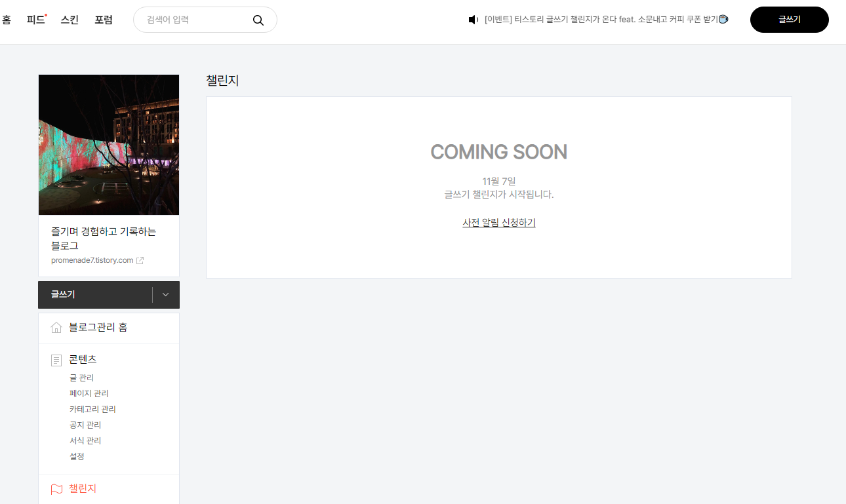The height and width of the screenshot is (504, 846).
Task: Open 페이지 관리
Action: (89, 394)
